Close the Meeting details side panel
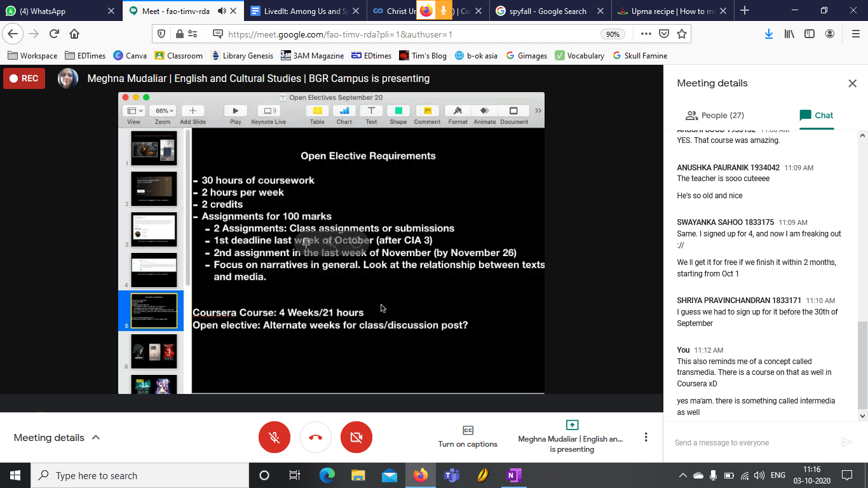868x488 pixels. click(x=852, y=83)
